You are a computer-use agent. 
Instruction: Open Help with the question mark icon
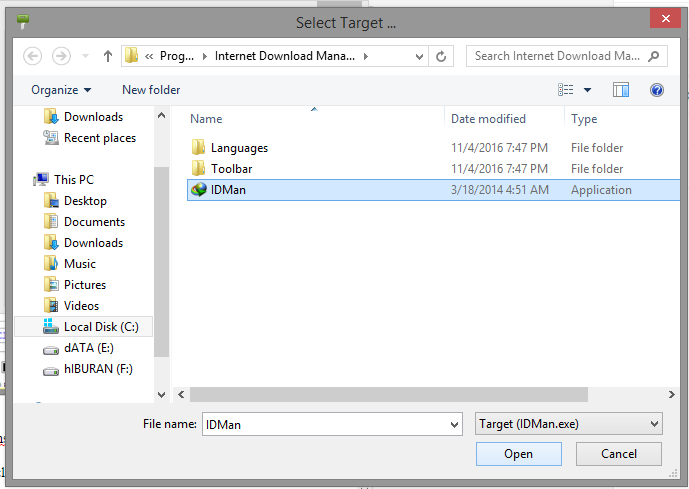click(x=657, y=90)
